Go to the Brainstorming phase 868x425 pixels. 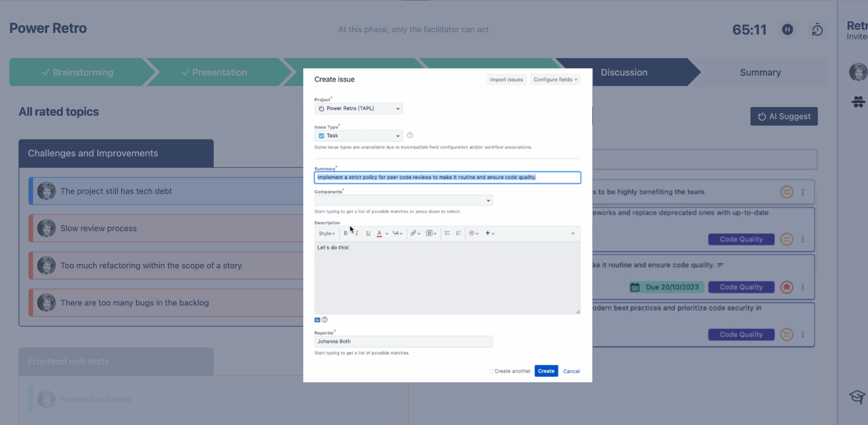(x=78, y=72)
